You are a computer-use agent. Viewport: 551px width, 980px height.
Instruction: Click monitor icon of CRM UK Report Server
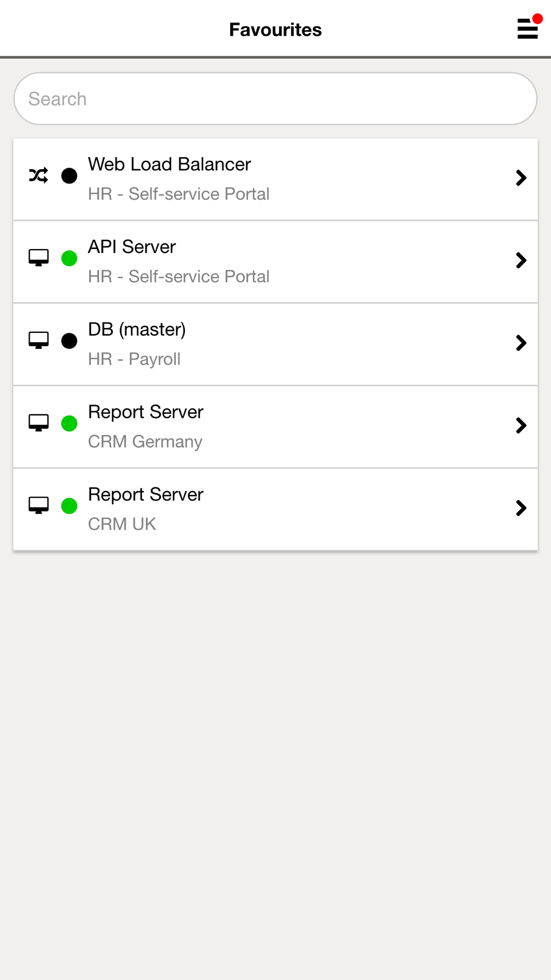pos(39,505)
